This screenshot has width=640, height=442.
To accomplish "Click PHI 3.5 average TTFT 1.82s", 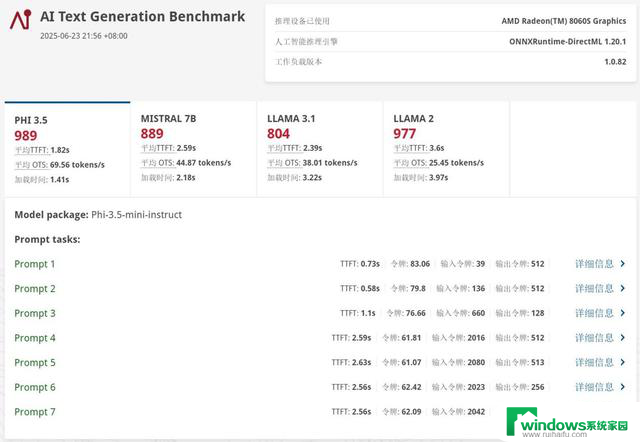I will tap(42, 150).
